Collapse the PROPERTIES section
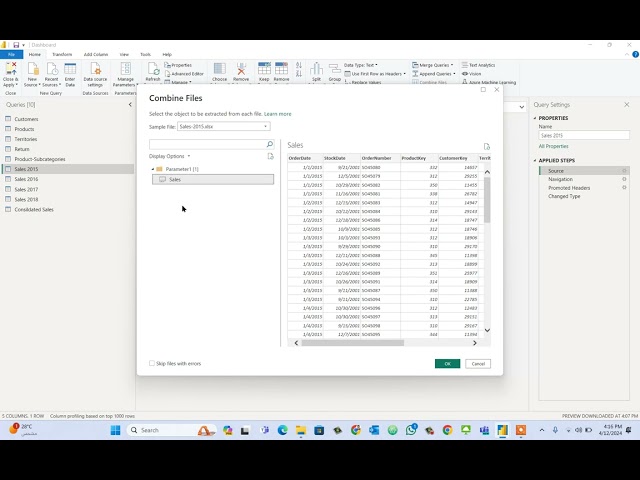Viewport: 640px width, 480px height. coord(535,118)
